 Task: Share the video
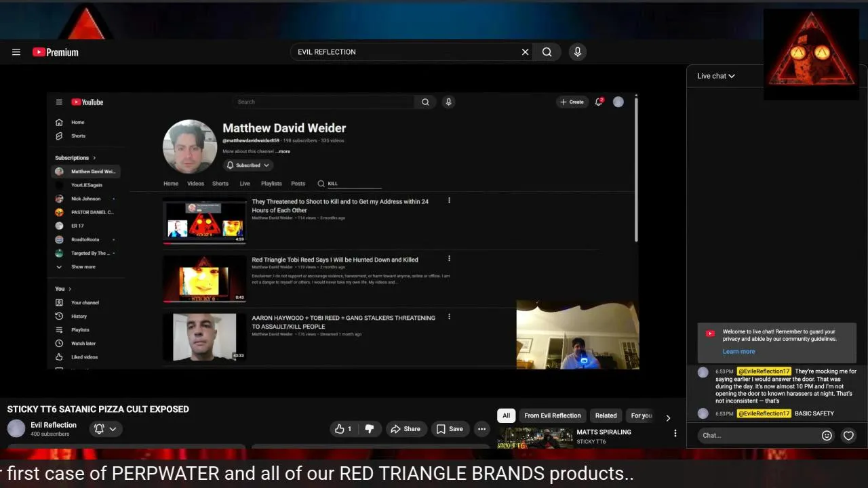(x=405, y=429)
